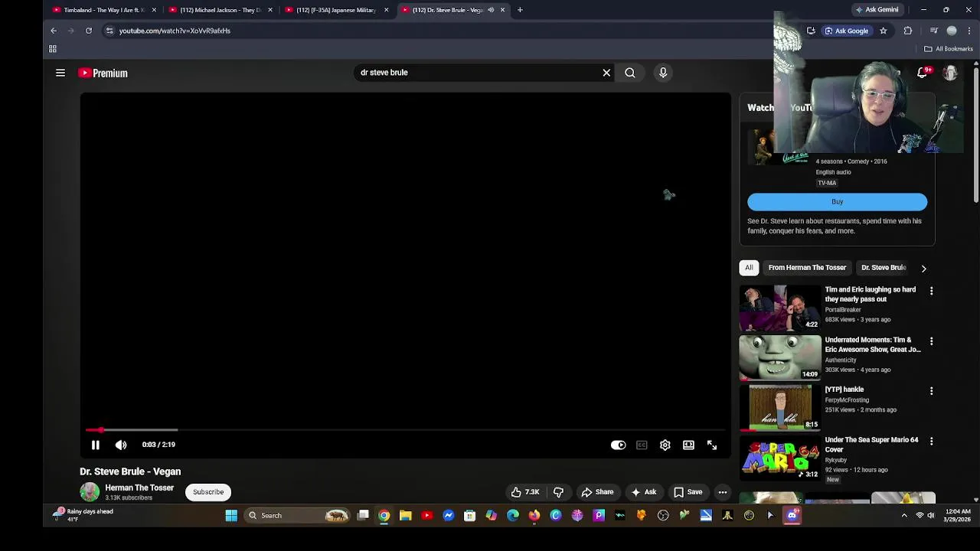Image resolution: width=980 pixels, height=551 pixels.
Task: Open Discord from the taskbar
Action: click(792, 516)
